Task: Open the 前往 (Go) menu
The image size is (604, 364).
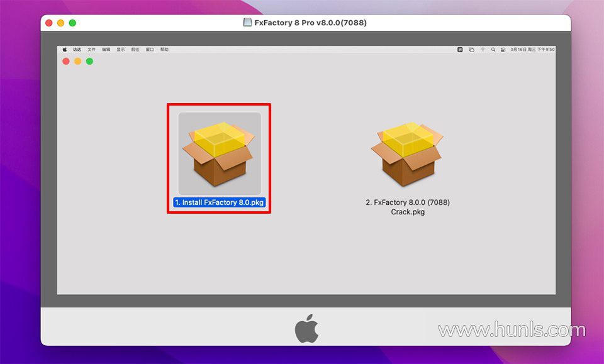Action: tap(135, 50)
